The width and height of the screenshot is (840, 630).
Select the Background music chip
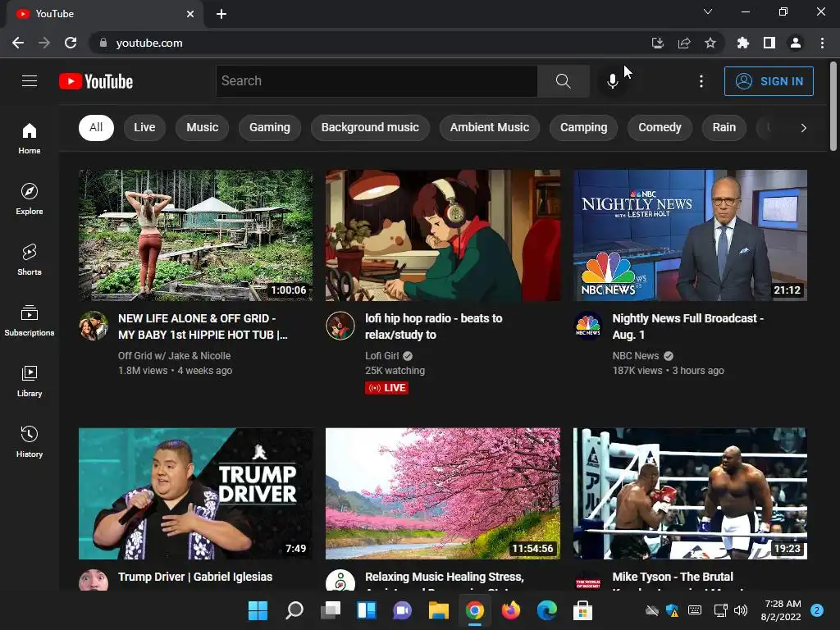[x=370, y=127]
